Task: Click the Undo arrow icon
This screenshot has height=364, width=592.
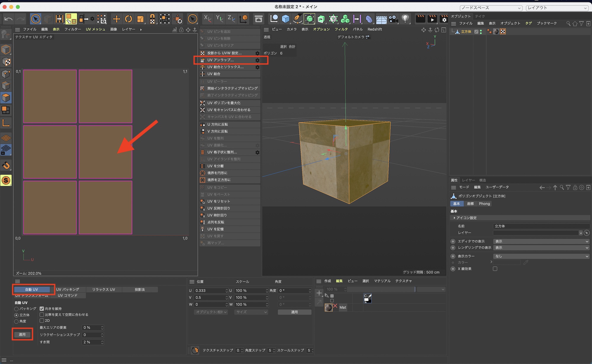Action: click(8, 19)
